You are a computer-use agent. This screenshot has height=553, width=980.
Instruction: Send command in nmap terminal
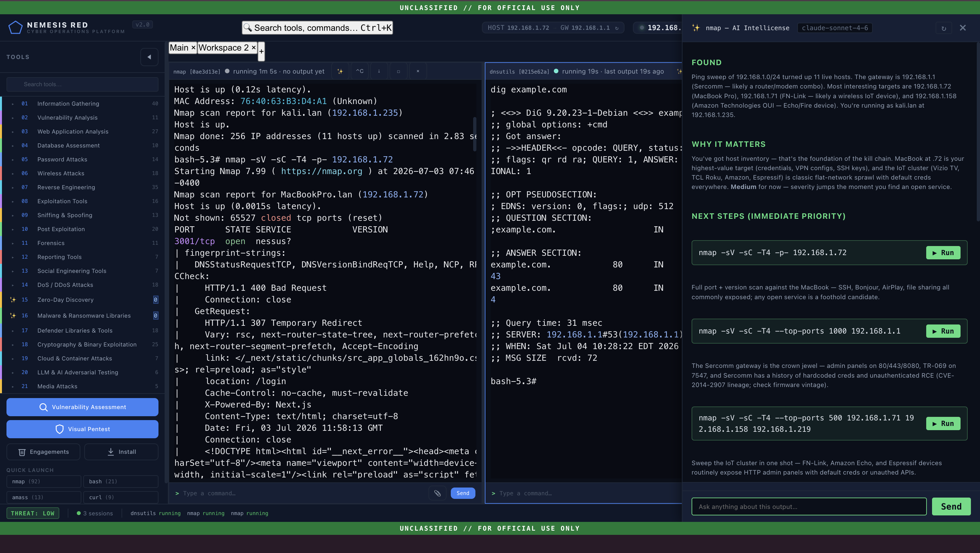click(x=463, y=493)
